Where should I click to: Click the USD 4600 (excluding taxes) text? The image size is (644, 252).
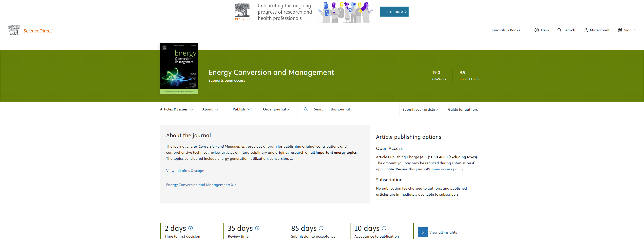(x=454, y=157)
